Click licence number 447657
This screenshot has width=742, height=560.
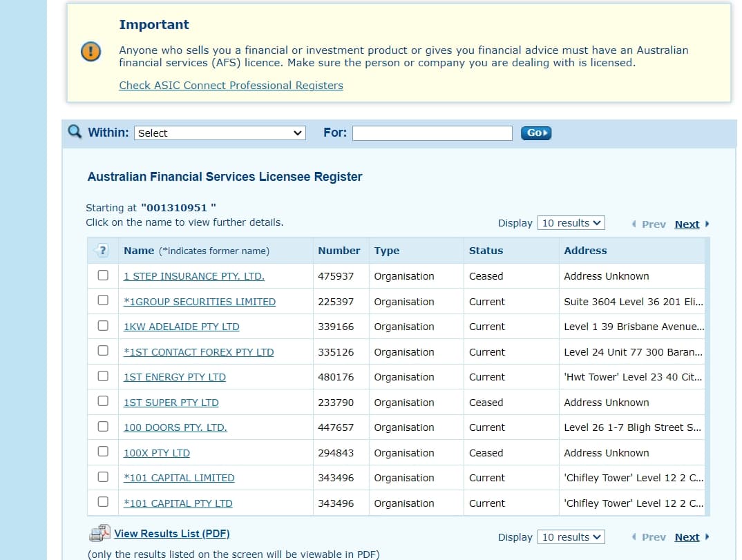336,427
